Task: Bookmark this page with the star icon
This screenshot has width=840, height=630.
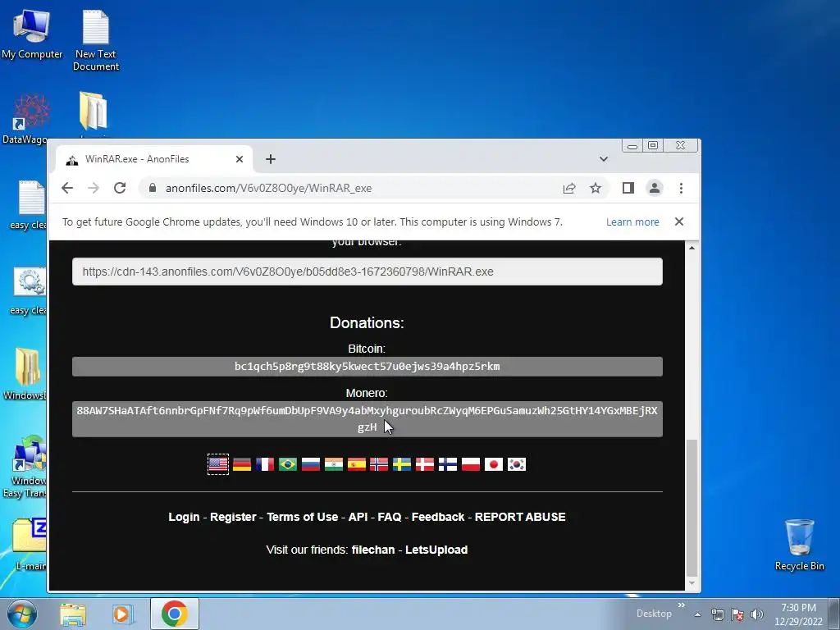Action: point(596,188)
